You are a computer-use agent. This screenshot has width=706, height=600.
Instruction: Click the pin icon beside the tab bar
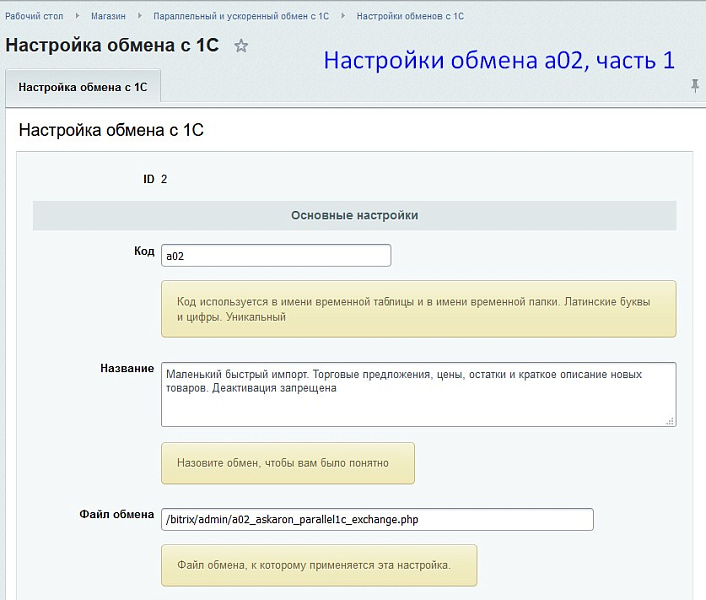coord(695,87)
